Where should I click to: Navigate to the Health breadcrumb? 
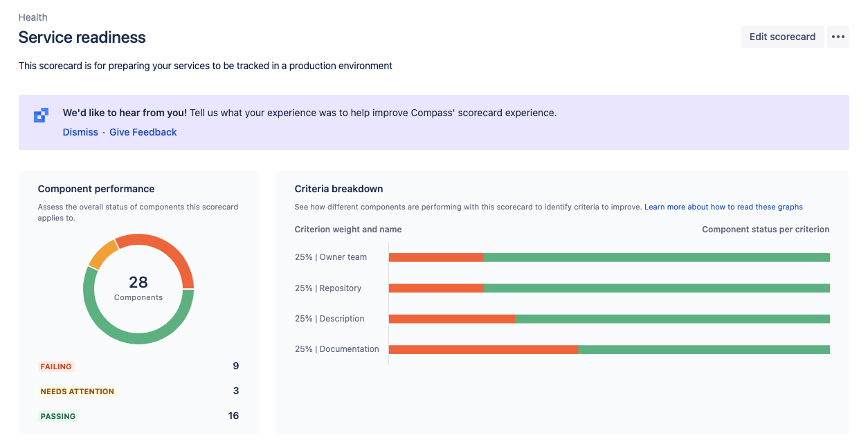coord(33,17)
